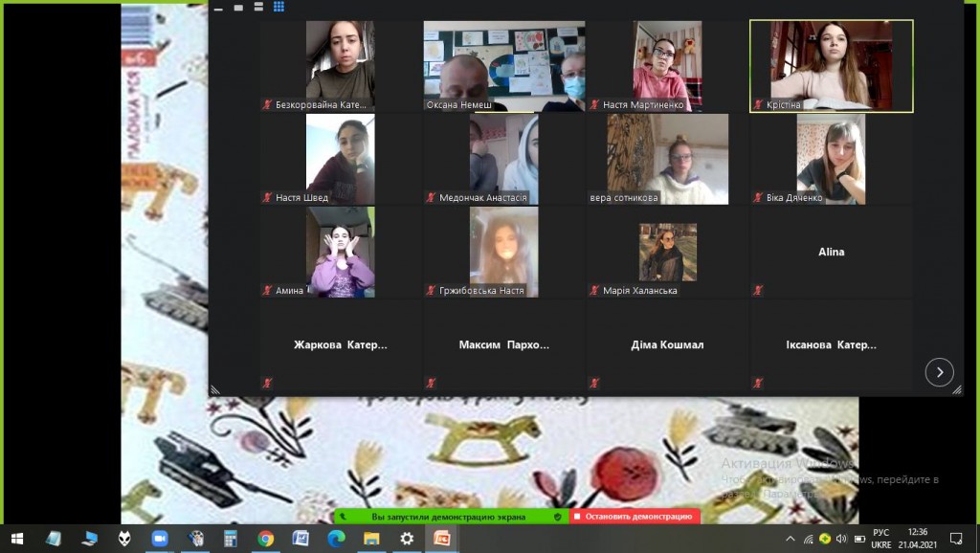Go to next page of participants
980x553 pixels.
point(939,372)
